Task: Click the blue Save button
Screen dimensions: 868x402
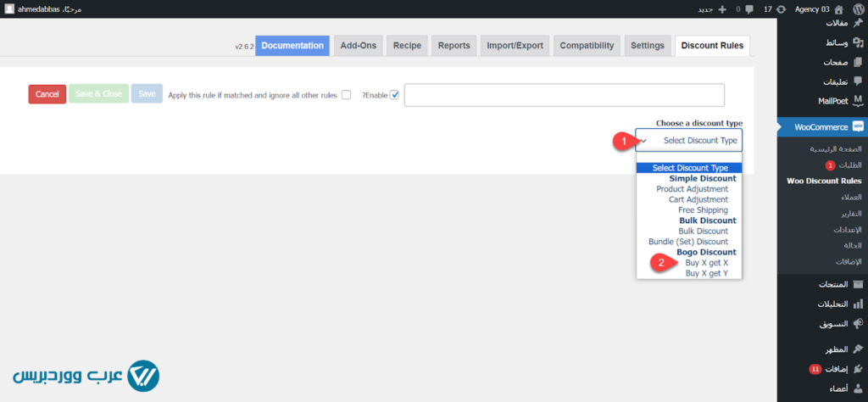Action: (x=147, y=94)
